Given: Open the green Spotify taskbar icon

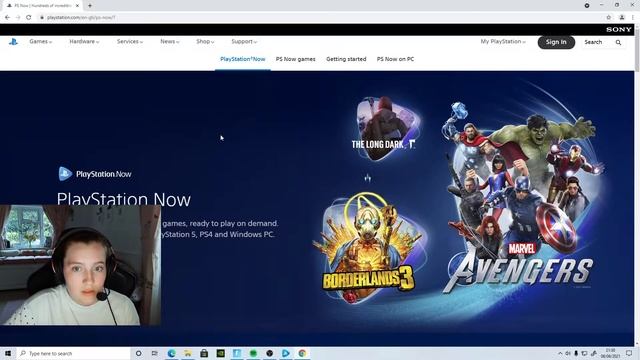Looking at the screenshot, I should point(253,353).
